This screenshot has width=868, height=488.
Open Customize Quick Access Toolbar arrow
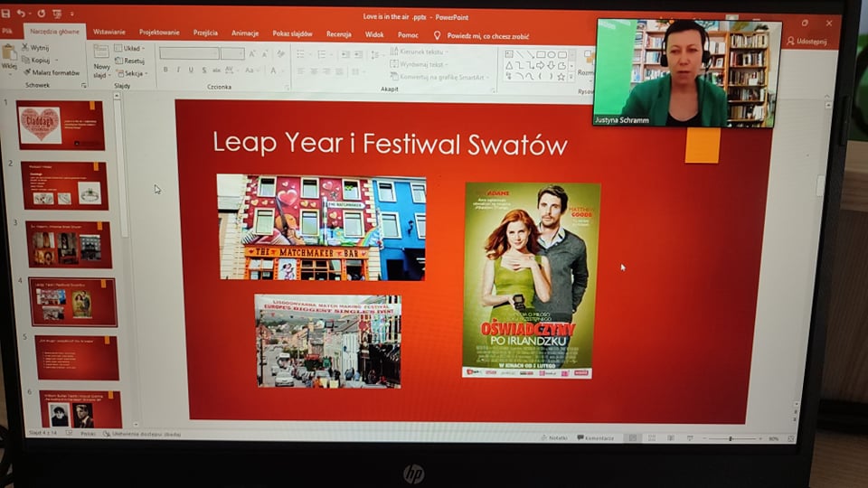tap(72, 14)
